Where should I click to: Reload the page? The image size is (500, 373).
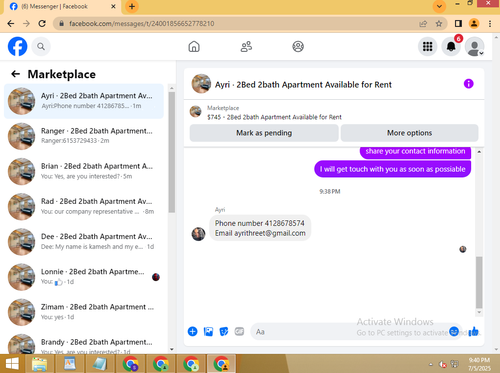click(42, 24)
